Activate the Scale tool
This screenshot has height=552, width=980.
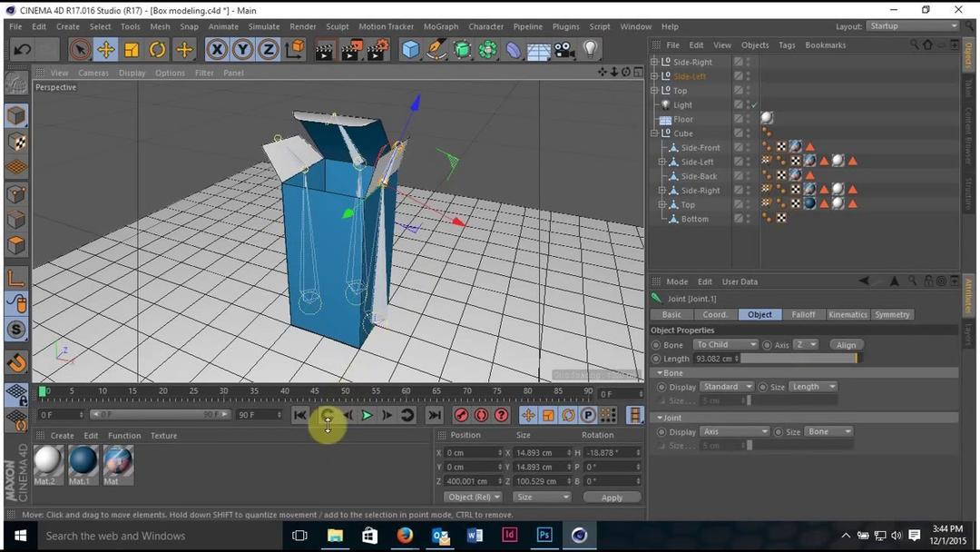(x=132, y=49)
